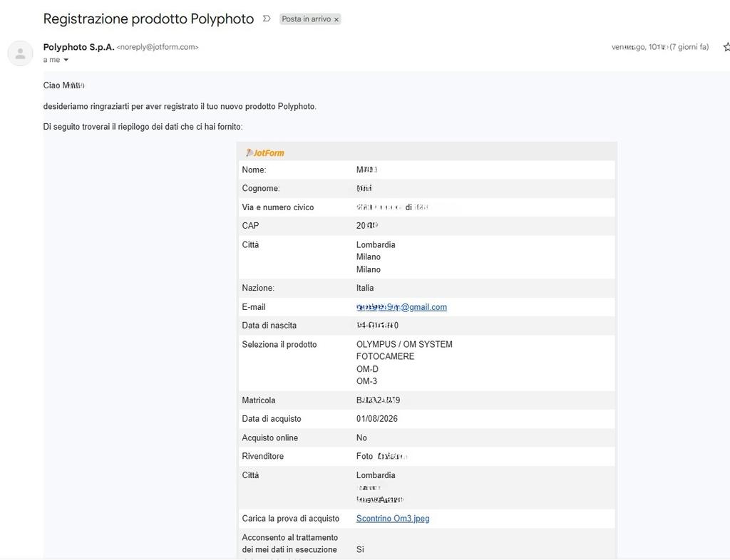Viewport: 730px width, 560px height.
Task: Select the 'Rivenditore' field label
Action: pos(262,456)
